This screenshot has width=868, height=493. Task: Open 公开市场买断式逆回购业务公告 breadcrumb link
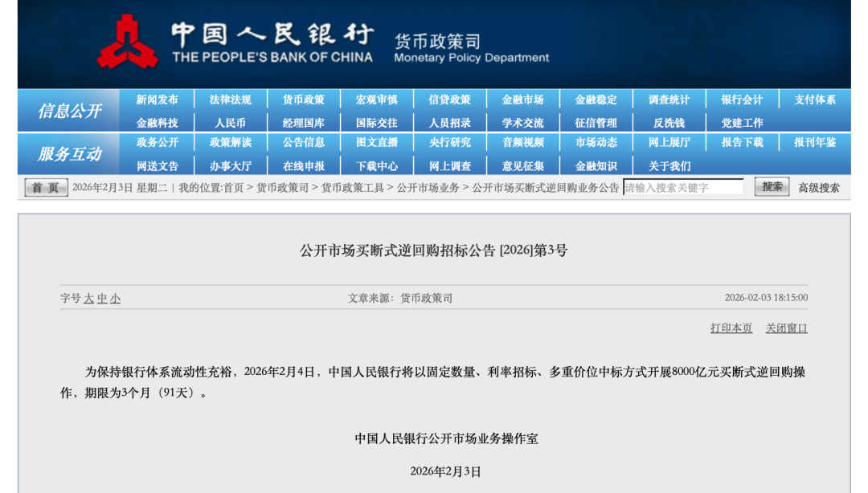coord(545,188)
